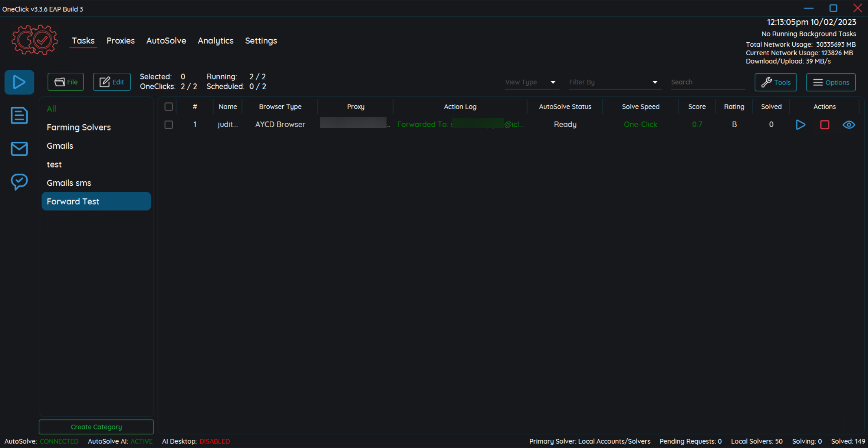Stop task 1 with red square icon
This screenshot has height=448, width=868.
click(x=825, y=125)
